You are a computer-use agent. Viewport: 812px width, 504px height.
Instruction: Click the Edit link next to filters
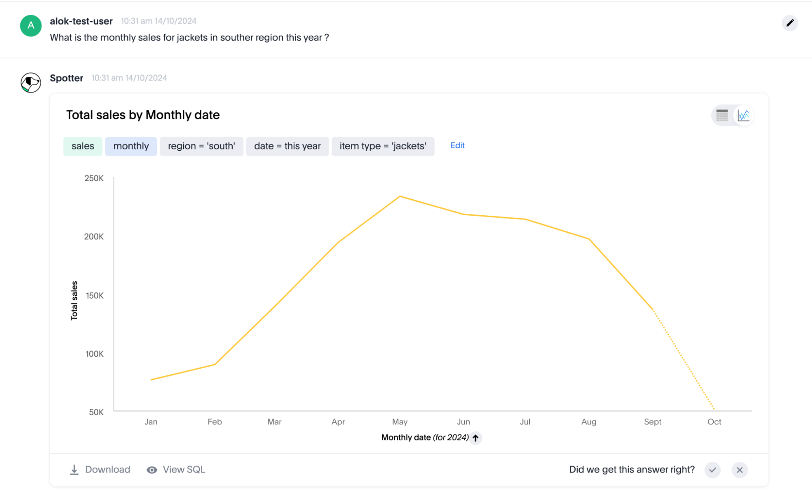[457, 145]
